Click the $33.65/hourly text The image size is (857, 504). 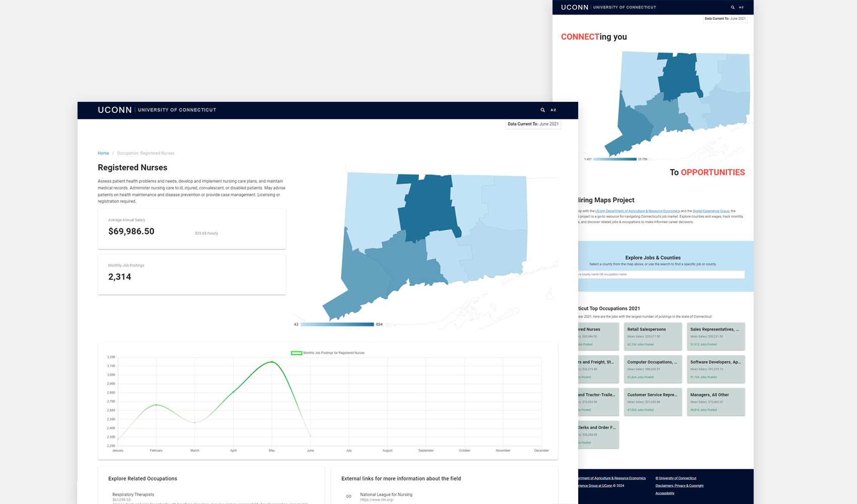pos(207,233)
